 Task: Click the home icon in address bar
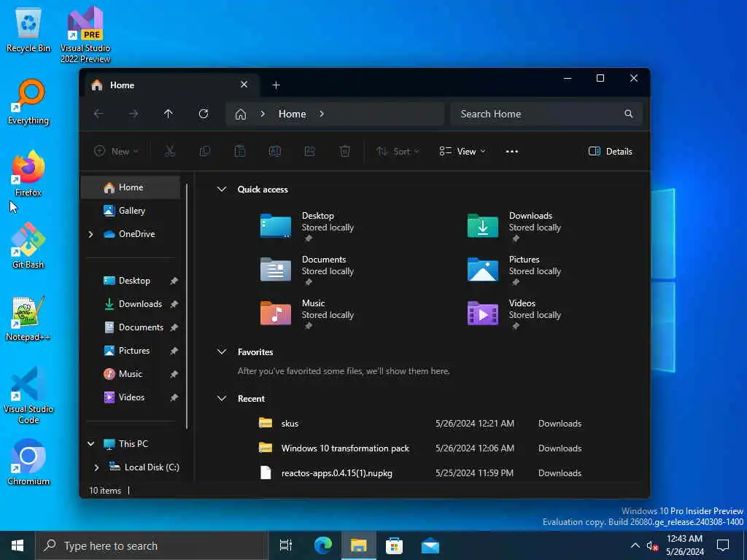coord(241,114)
